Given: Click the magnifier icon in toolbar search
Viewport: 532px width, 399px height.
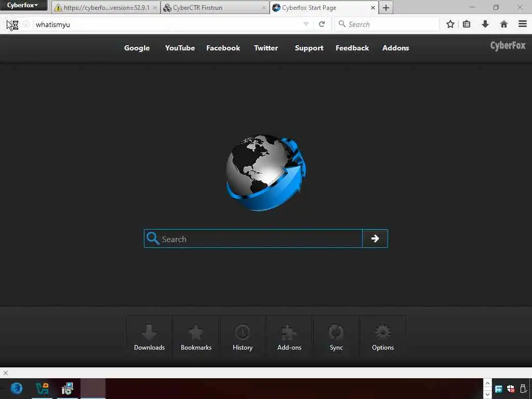Looking at the screenshot, I should 342,24.
